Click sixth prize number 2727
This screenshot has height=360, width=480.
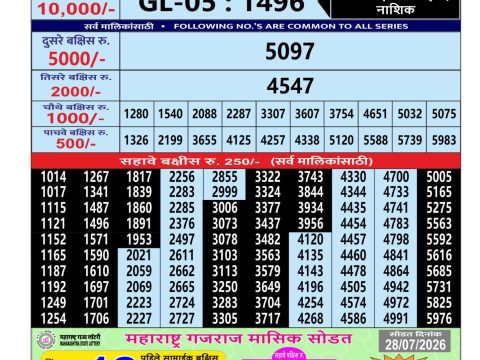(182, 318)
